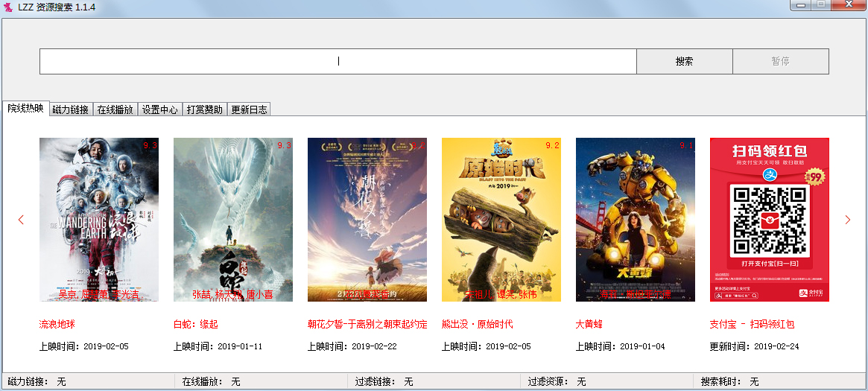Click the 支付宝 - 扫码领红包 title link

point(753,325)
